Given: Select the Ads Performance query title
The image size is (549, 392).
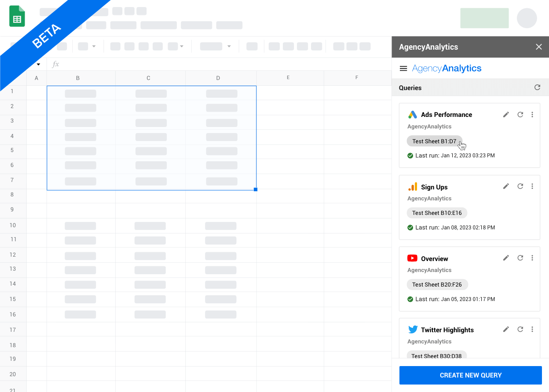Looking at the screenshot, I should 447,115.
